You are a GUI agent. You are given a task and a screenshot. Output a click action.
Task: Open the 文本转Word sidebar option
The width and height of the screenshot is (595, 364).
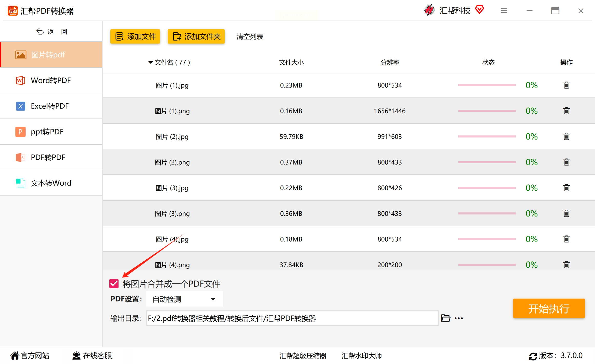coord(51,183)
